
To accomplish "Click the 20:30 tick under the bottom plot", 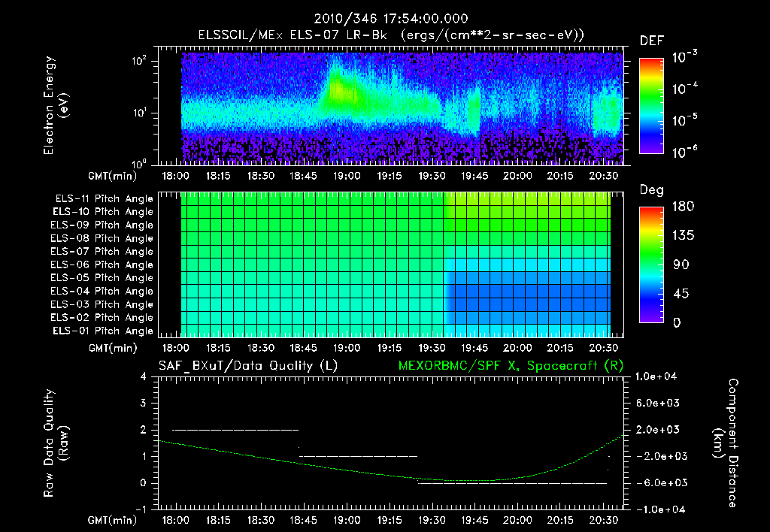I will pos(604,520).
